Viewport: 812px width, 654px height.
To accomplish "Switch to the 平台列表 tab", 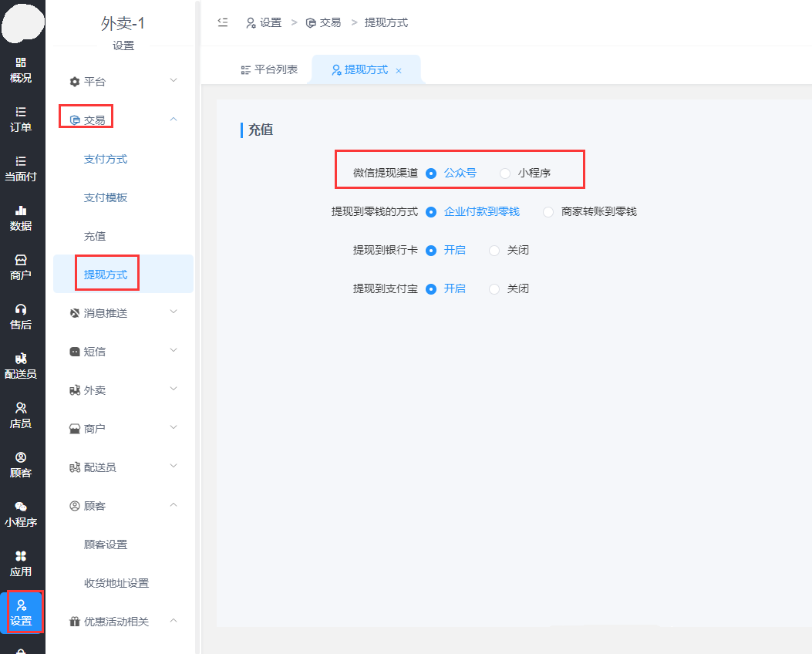I will 269,70.
